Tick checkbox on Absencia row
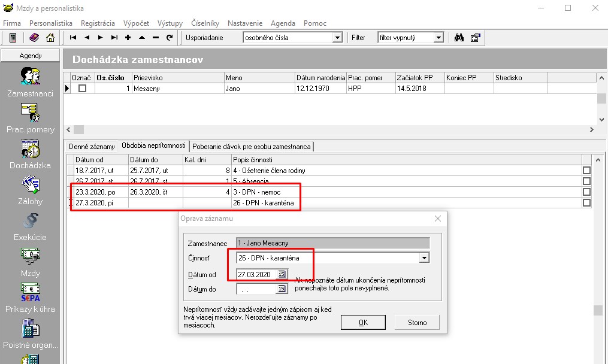Image resolution: width=608 pixels, height=364 pixels. coord(586,181)
